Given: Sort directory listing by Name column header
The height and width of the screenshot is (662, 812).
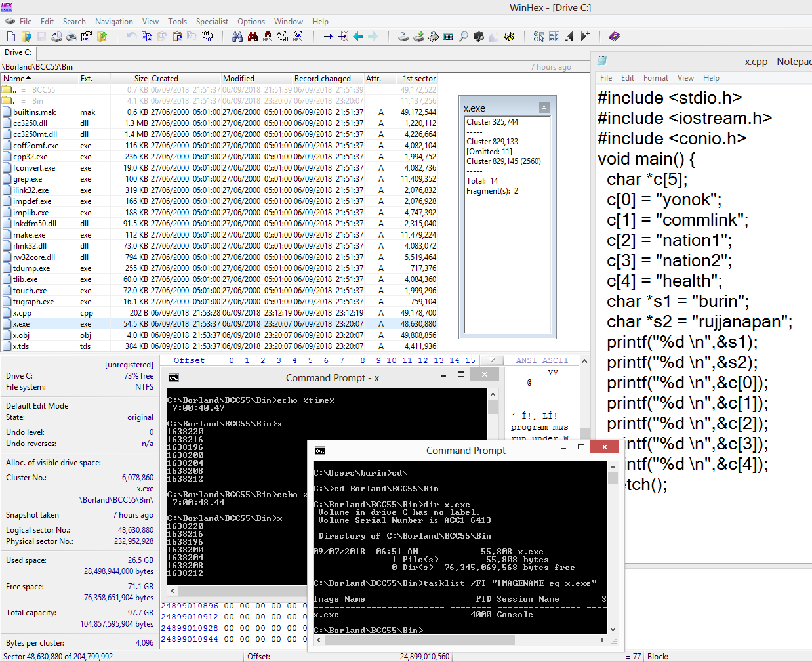Looking at the screenshot, I should 14,79.
